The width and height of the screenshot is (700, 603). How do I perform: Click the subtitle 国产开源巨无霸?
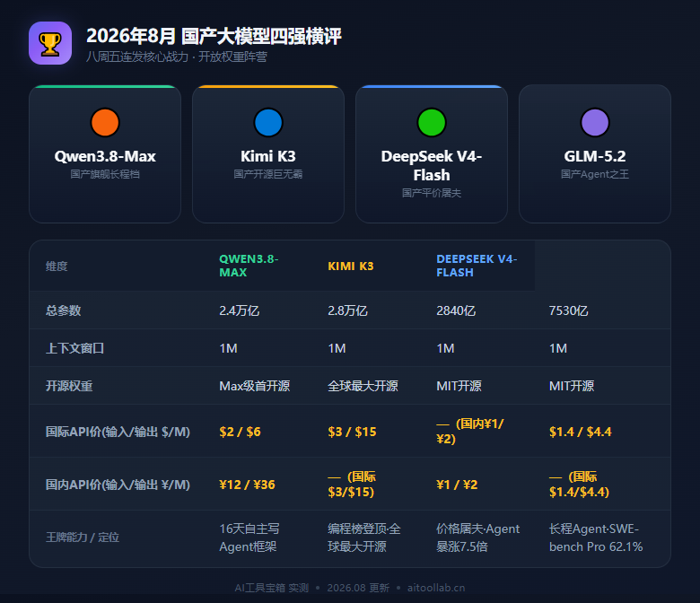point(268,174)
